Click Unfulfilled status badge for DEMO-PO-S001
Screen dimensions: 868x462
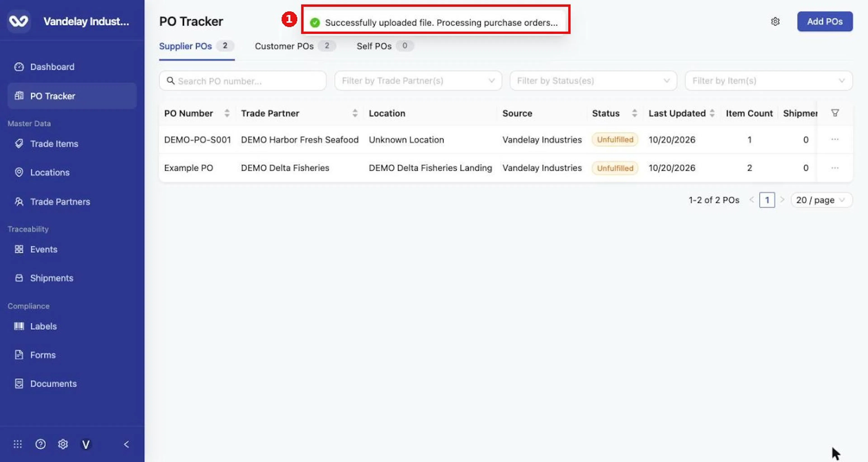pos(615,139)
